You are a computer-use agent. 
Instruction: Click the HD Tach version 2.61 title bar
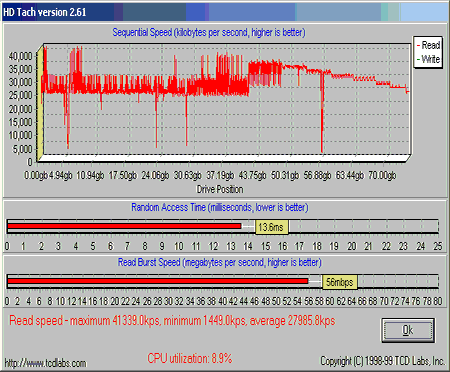click(x=225, y=12)
